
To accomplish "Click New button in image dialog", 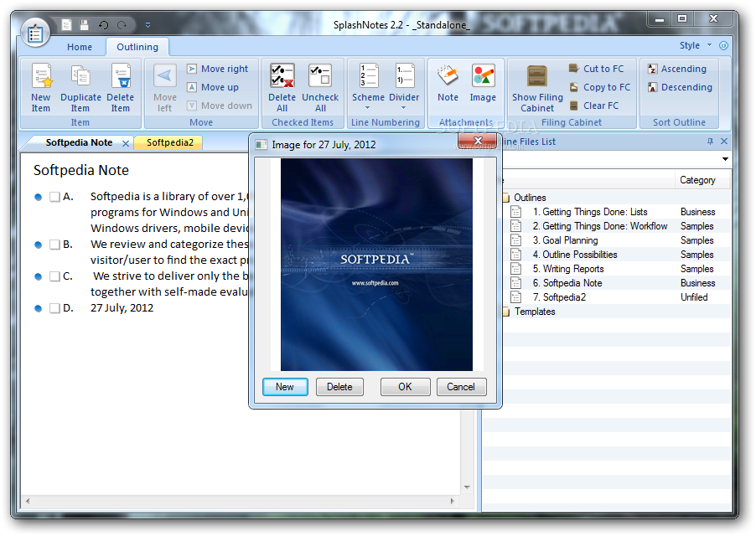I will [285, 387].
